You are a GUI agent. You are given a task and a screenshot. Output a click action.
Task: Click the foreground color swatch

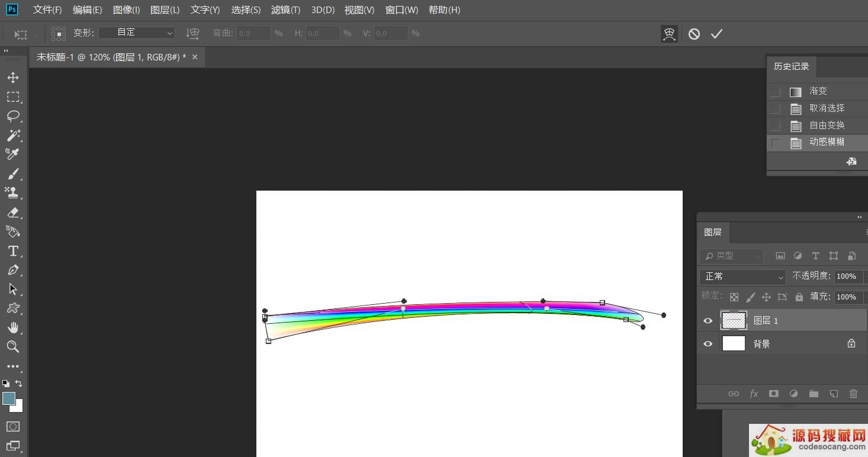click(x=8, y=398)
